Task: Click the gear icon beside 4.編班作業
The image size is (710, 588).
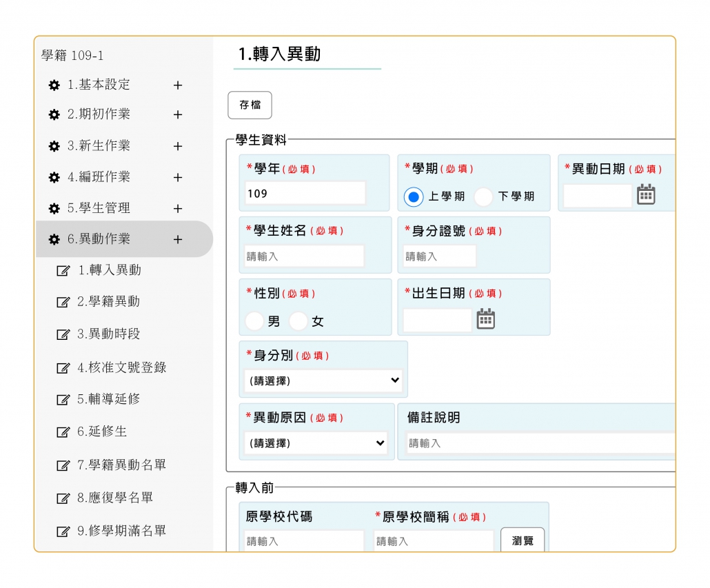Action: (x=54, y=177)
